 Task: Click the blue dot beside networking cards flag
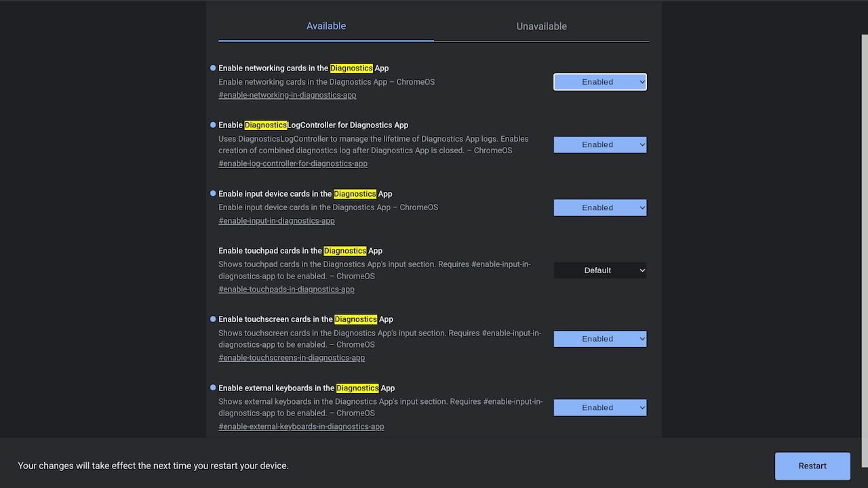pyautogui.click(x=213, y=68)
